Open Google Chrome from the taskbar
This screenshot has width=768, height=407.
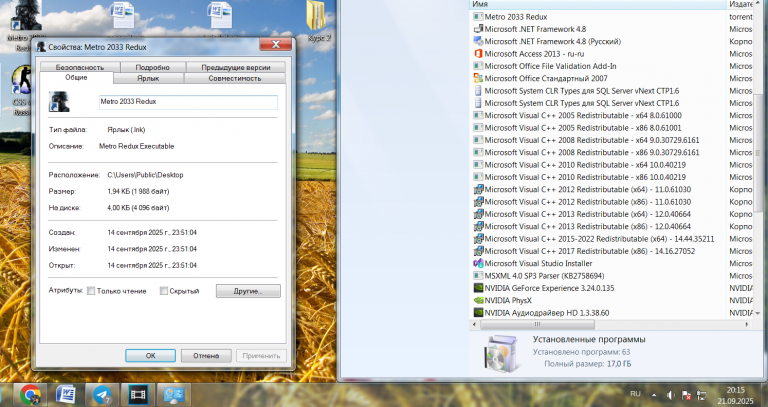coord(30,395)
